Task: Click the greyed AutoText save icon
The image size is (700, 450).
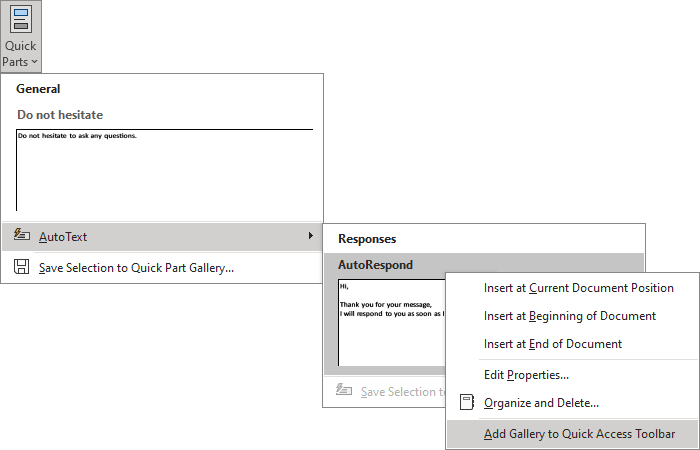Action: pos(344,390)
